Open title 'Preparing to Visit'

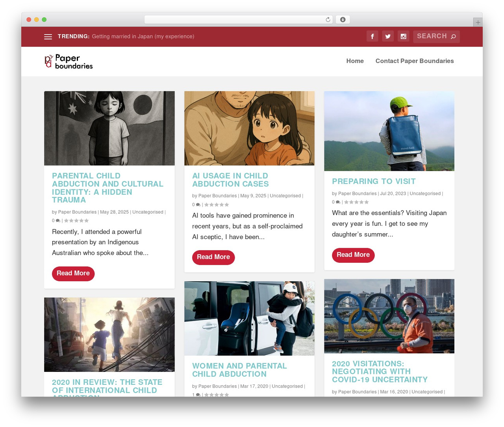(374, 182)
